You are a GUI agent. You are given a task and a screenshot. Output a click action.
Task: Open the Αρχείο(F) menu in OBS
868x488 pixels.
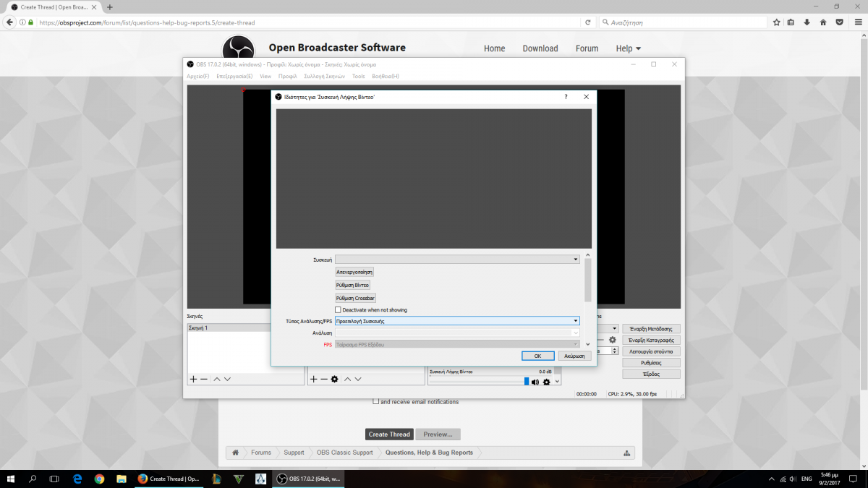tap(198, 76)
